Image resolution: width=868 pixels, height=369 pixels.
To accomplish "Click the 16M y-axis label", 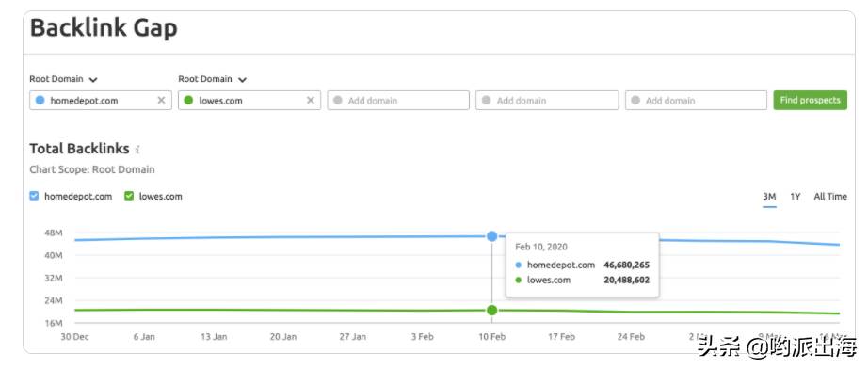I will pyautogui.click(x=53, y=323).
